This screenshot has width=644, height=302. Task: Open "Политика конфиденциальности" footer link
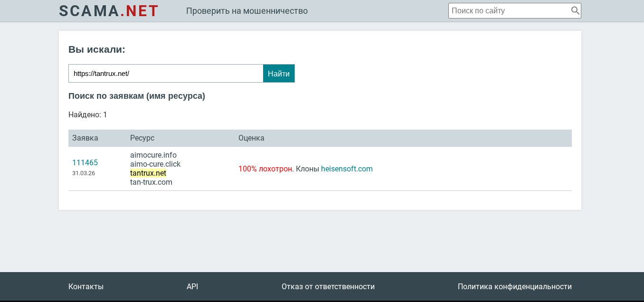click(515, 287)
